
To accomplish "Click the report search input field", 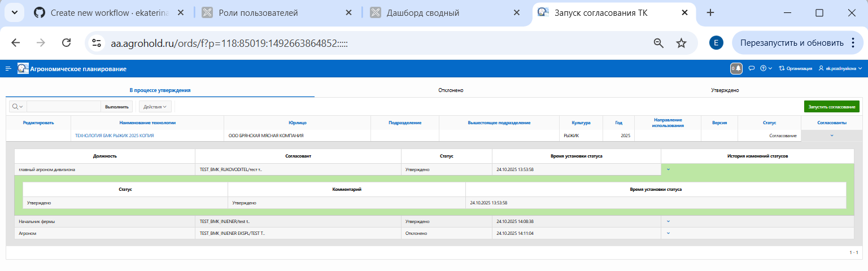I will [x=63, y=106].
